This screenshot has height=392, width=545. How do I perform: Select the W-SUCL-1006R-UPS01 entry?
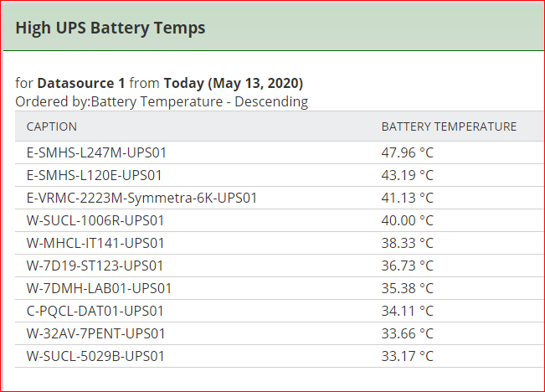tap(95, 220)
